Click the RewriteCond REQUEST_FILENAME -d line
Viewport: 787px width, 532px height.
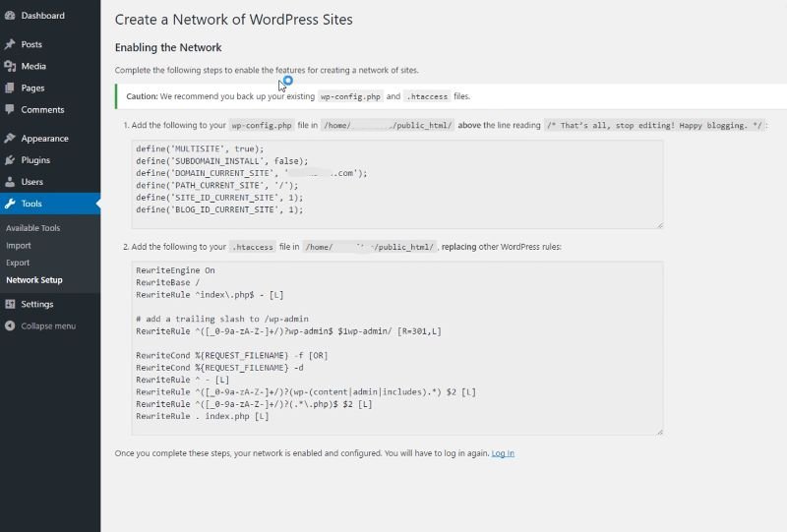219,368
